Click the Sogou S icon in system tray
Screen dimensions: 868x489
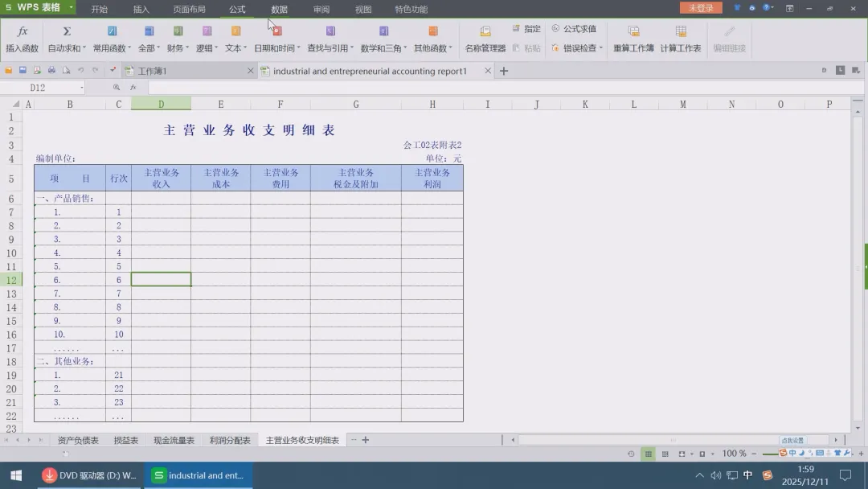[768, 475]
